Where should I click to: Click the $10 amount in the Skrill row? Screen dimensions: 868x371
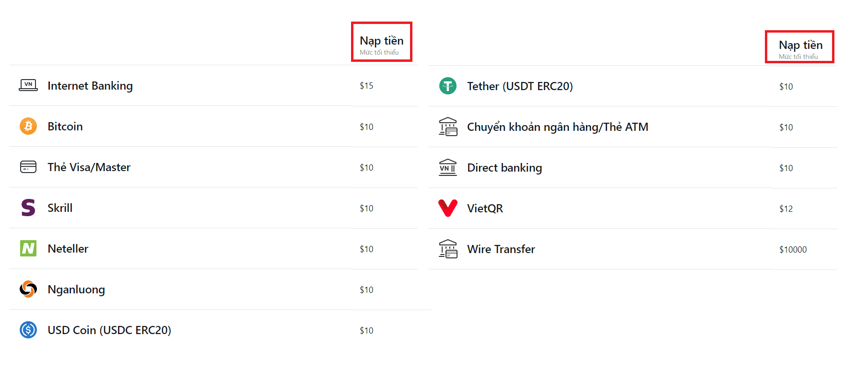[366, 208]
